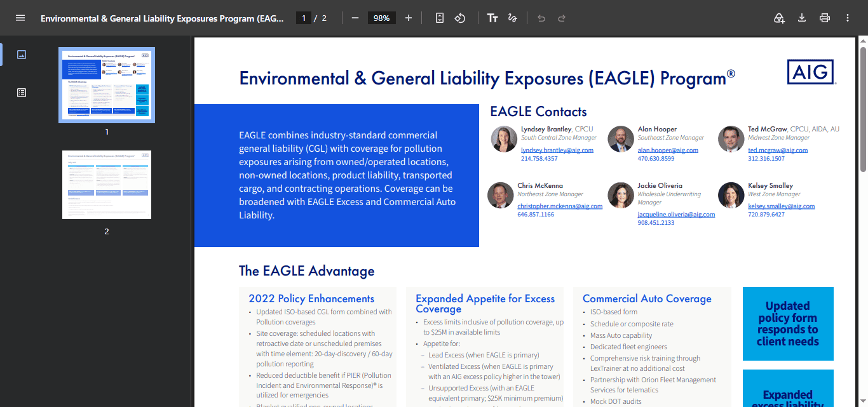Click the main document title heading
868x407 pixels.
487,78
